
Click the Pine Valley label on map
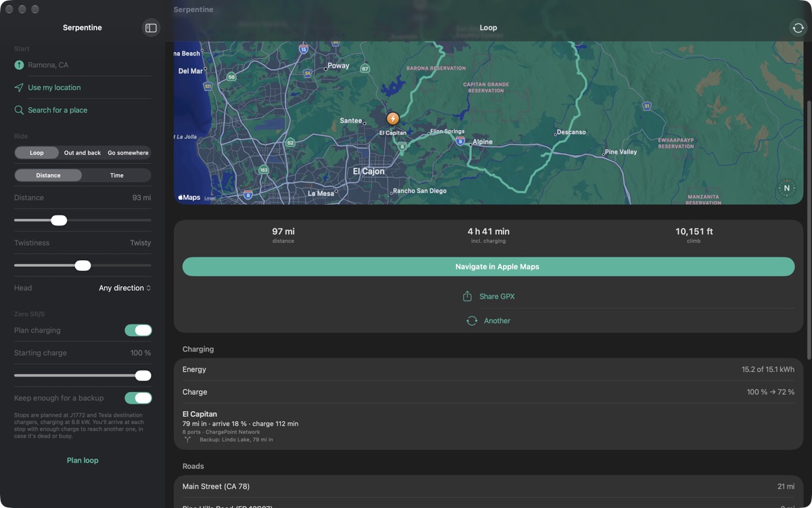[x=621, y=152]
